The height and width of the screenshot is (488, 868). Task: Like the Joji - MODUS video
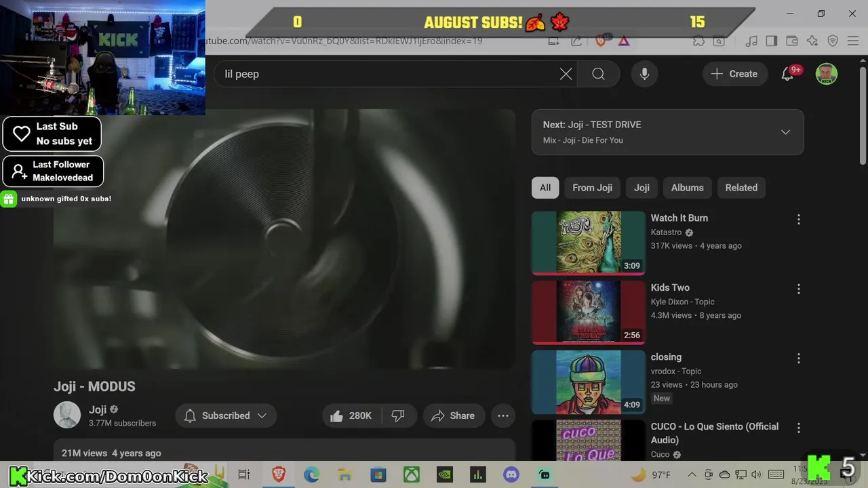click(x=351, y=415)
